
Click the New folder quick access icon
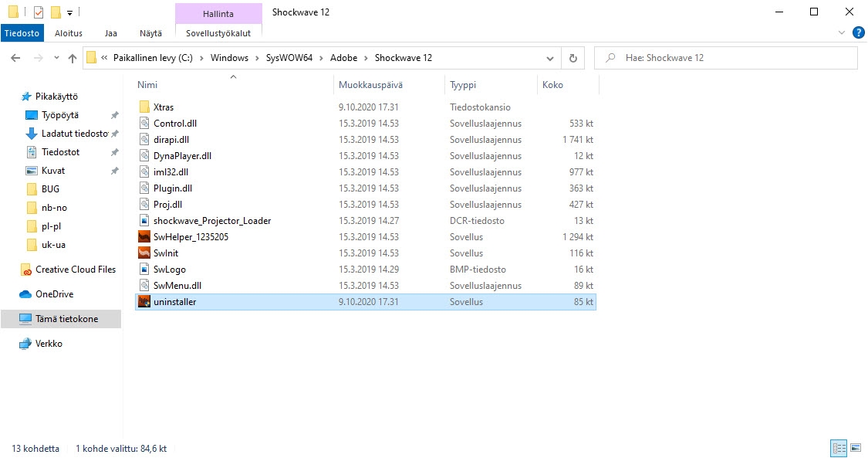click(x=56, y=12)
